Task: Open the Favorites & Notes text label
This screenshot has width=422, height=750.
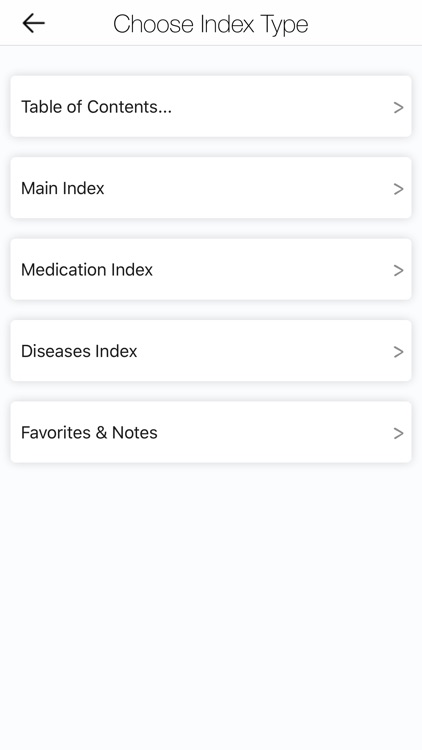Action: (89, 432)
